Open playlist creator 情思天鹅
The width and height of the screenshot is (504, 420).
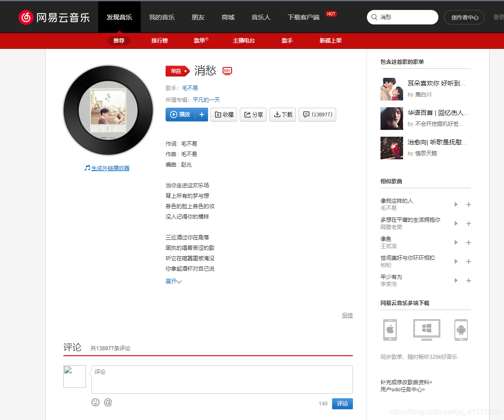click(426, 153)
